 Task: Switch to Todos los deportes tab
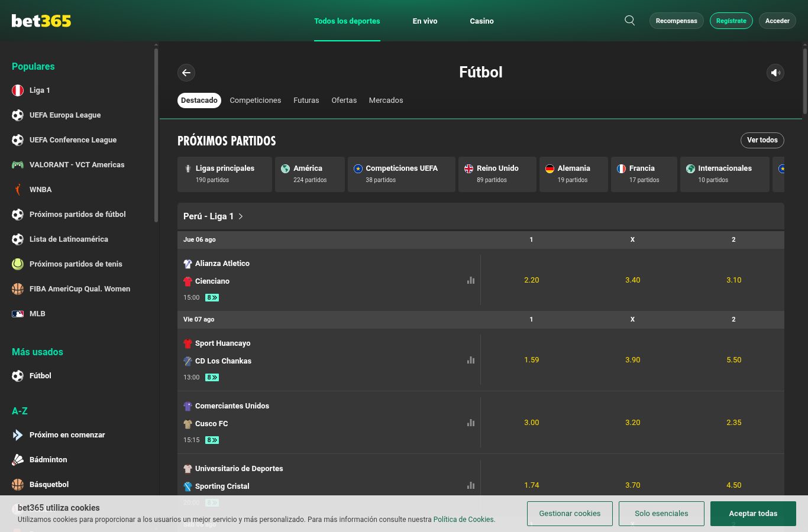click(347, 21)
